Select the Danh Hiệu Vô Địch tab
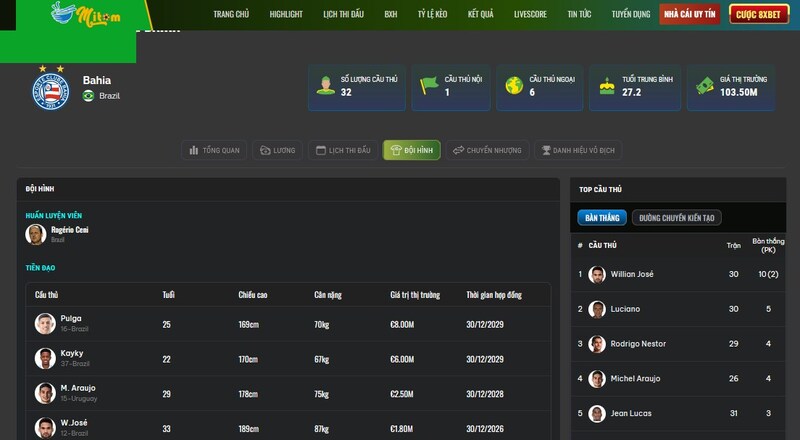Image resolution: width=800 pixels, height=440 pixels. [x=578, y=150]
